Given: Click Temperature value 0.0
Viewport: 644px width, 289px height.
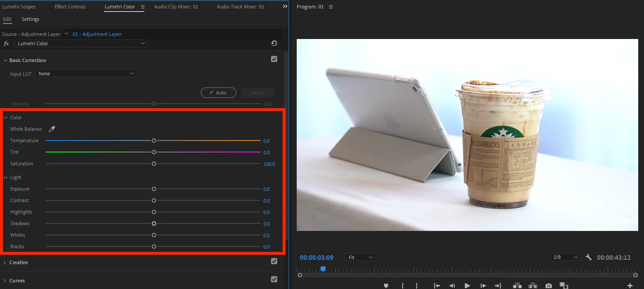Looking at the screenshot, I should pos(266,141).
